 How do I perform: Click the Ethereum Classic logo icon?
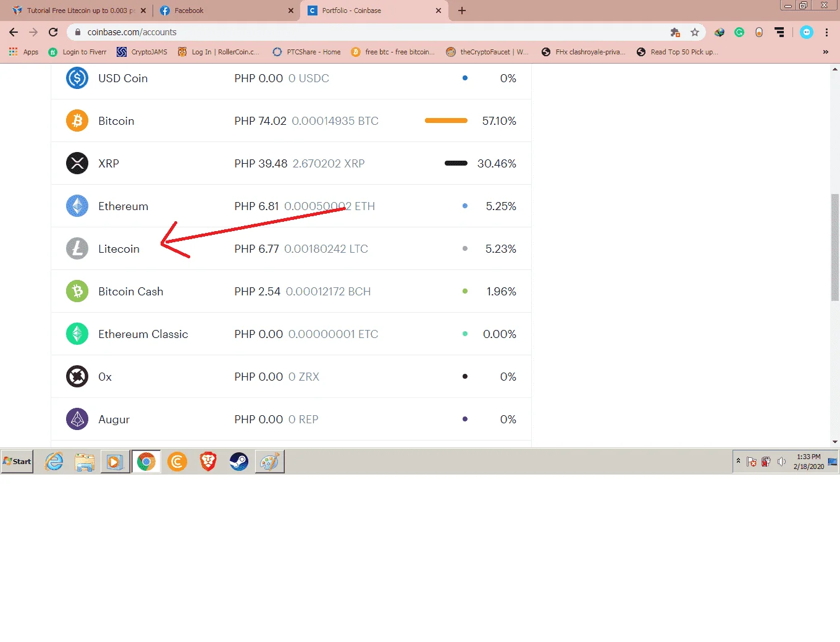coord(77,334)
